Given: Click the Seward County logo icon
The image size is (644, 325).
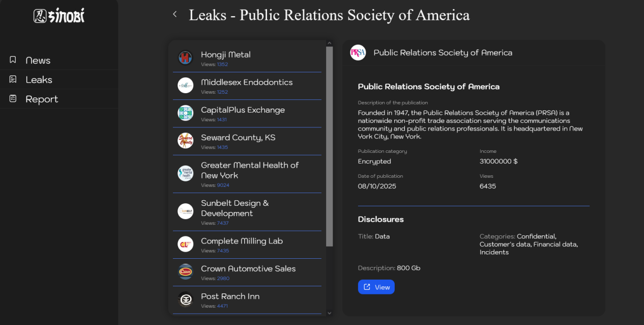Looking at the screenshot, I should 185,141.
